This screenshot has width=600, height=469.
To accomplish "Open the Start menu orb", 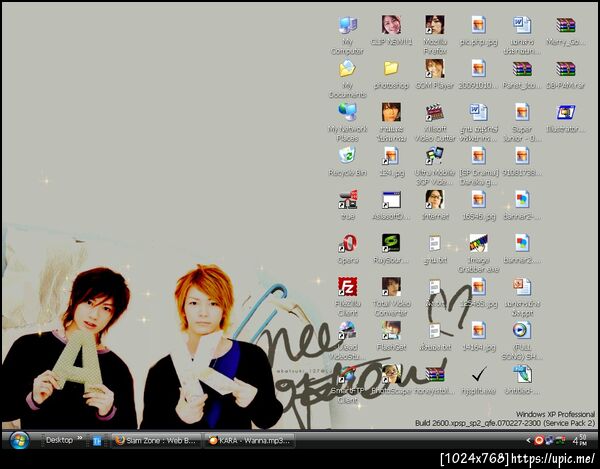I will (19, 440).
